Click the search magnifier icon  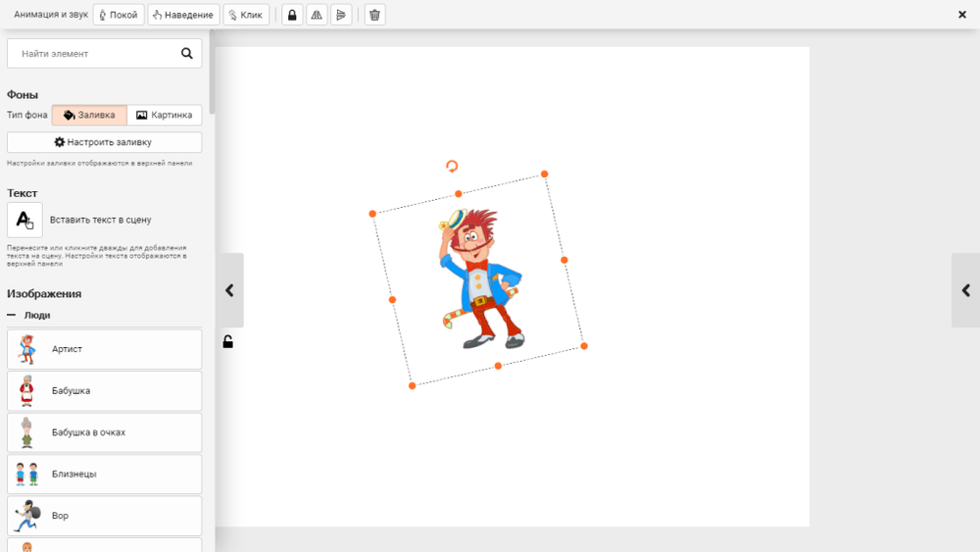click(x=187, y=54)
